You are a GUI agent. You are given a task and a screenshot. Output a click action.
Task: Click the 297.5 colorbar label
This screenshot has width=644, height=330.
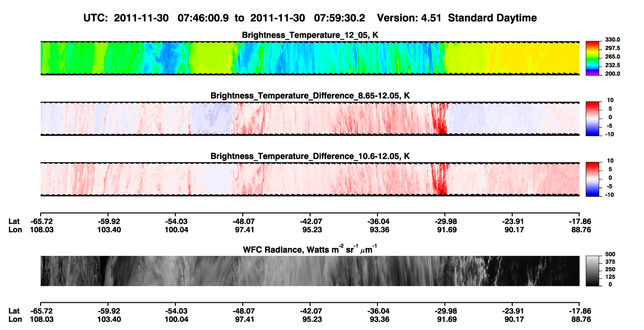tap(612, 48)
